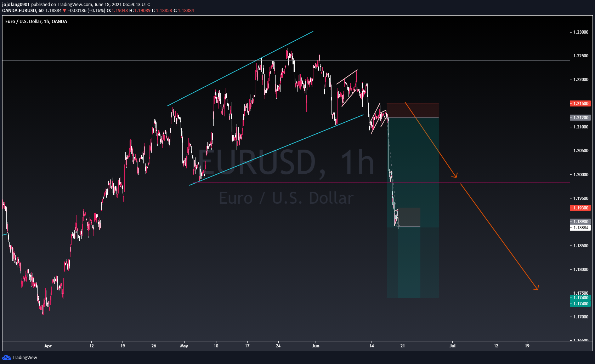The height and width of the screenshot is (364, 595).
Task: Click the lower cyan channel trendline
Action: click(x=276, y=150)
